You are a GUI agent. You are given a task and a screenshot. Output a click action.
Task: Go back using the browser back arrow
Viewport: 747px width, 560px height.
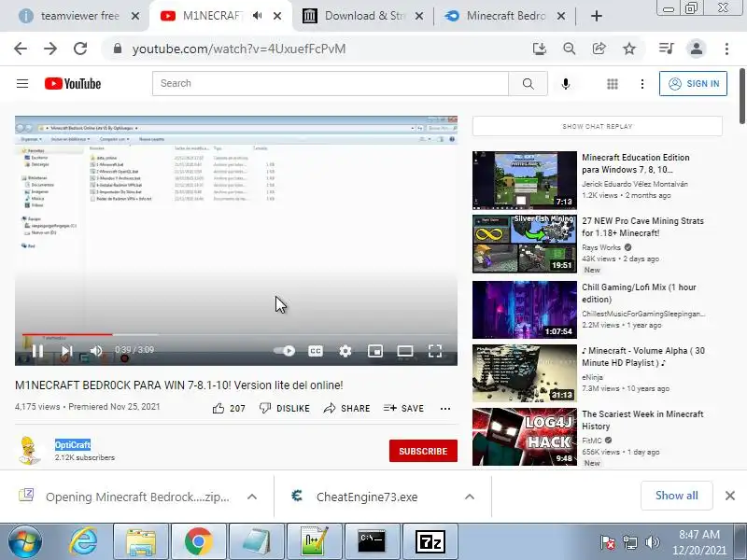click(21, 49)
